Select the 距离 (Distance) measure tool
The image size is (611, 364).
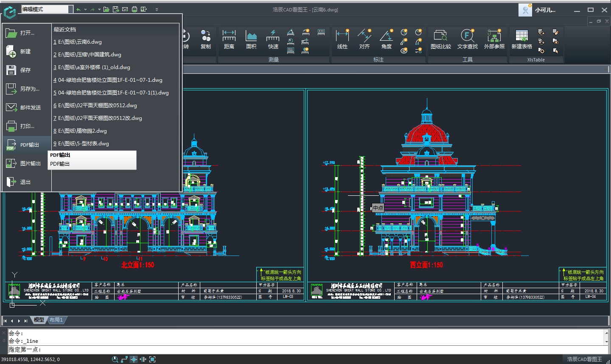pyautogui.click(x=229, y=39)
